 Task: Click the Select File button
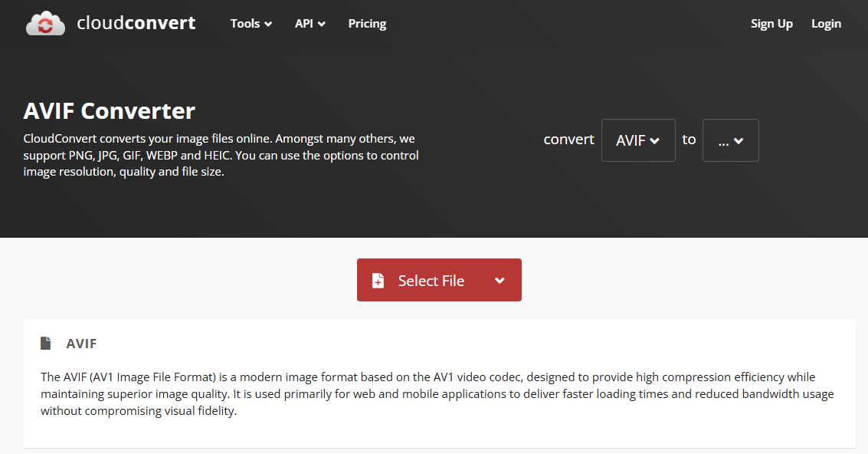coord(429,280)
